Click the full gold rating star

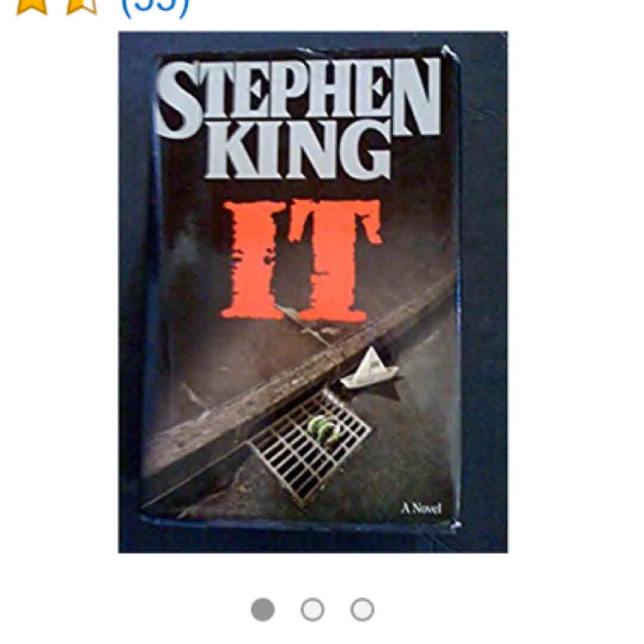(32, 7)
